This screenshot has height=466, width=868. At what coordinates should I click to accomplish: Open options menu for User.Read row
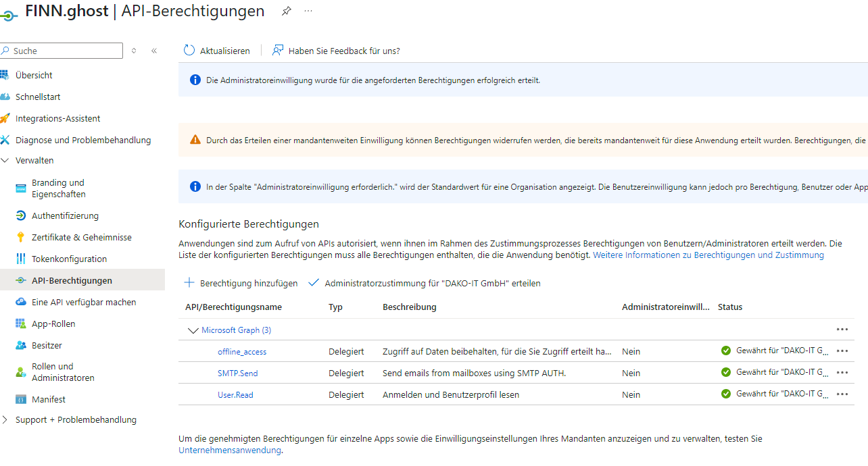coord(842,394)
